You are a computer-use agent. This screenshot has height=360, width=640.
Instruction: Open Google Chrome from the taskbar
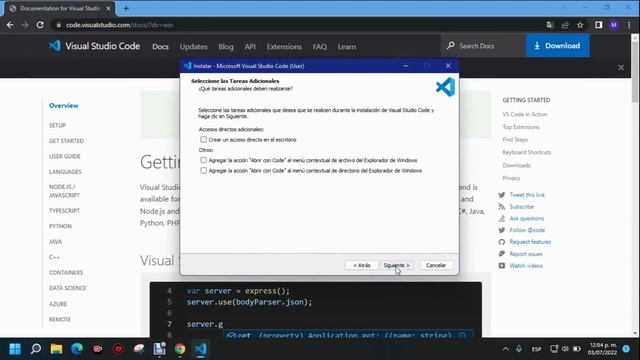(180, 349)
